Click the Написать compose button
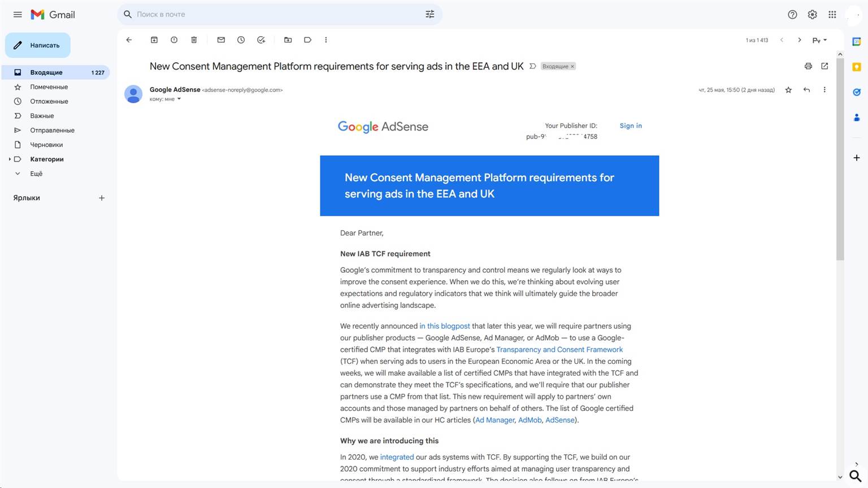This screenshot has width=868, height=488. (x=38, y=45)
